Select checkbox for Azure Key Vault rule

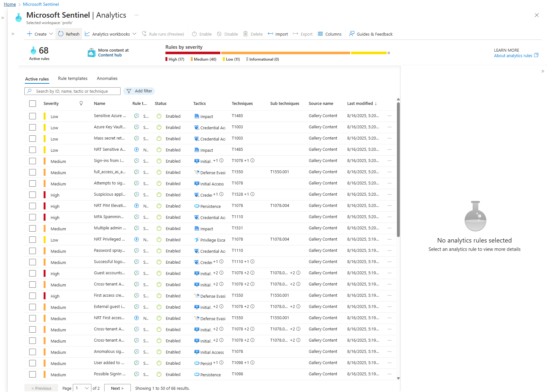(32, 127)
